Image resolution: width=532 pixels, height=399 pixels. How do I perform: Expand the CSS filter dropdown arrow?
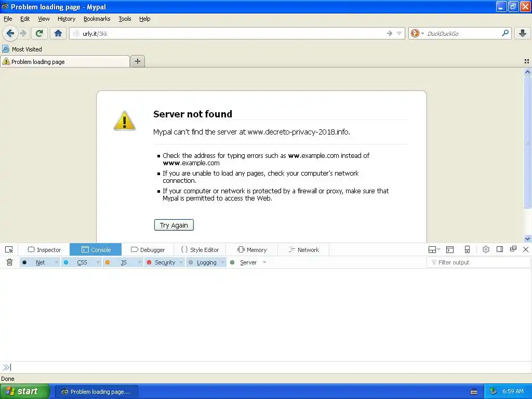click(98, 262)
